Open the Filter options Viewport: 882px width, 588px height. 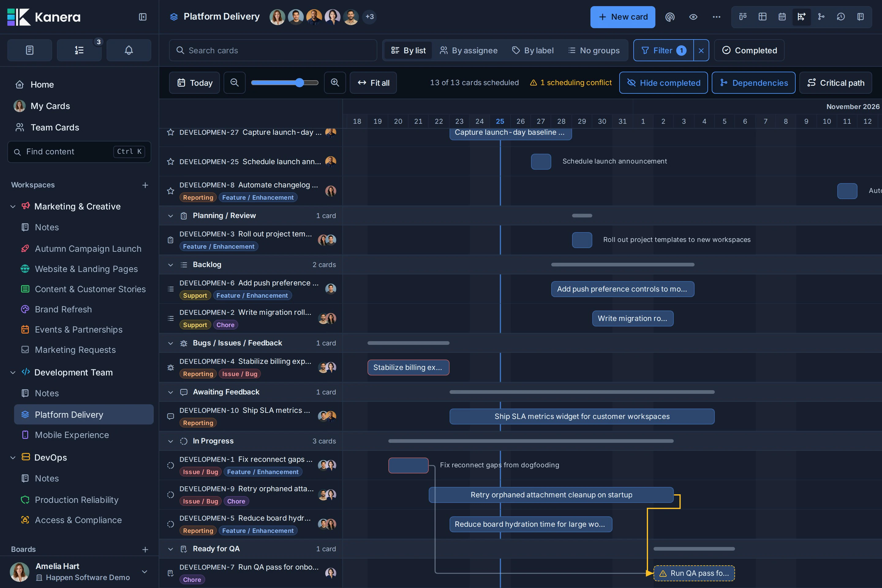click(663, 50)
